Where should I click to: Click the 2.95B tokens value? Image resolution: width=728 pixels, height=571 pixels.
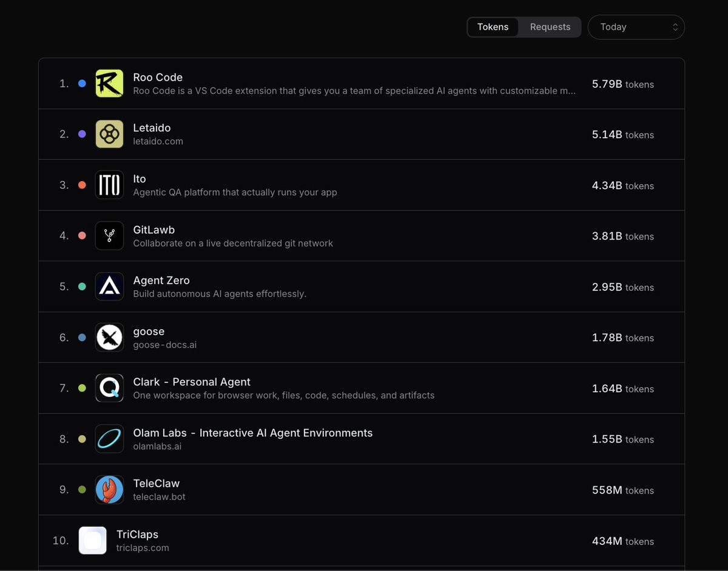pyautogui.click(x=623, y=287)
